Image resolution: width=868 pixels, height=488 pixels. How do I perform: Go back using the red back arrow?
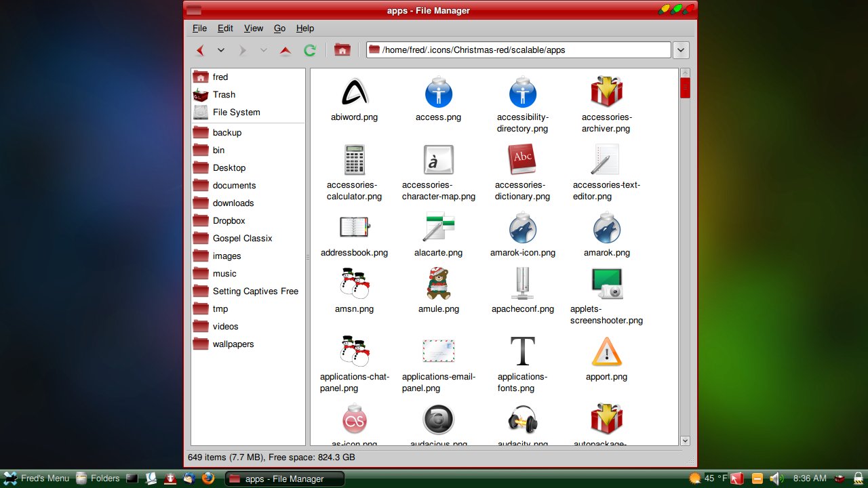(x=200, y=50)
